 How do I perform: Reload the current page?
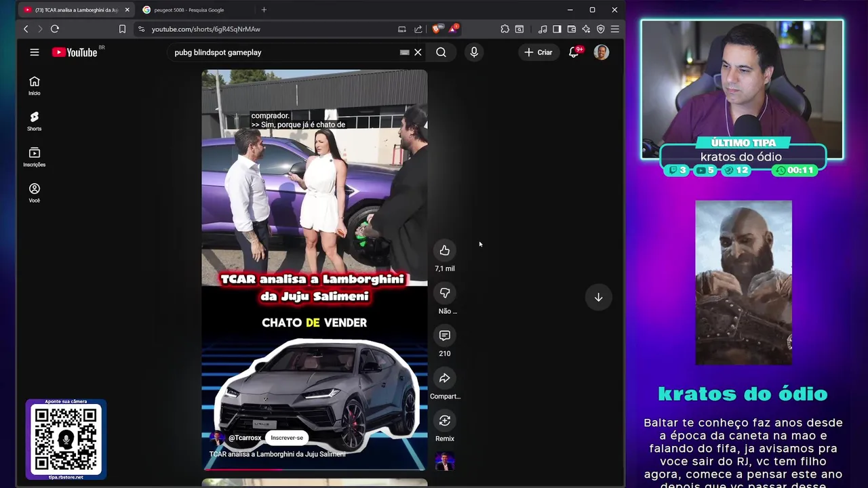55,29
